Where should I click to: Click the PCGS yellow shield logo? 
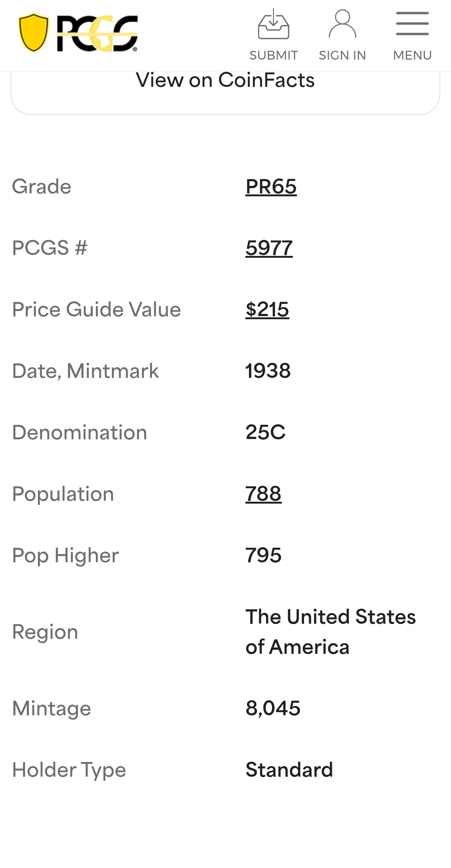click(x=33, y=33)
